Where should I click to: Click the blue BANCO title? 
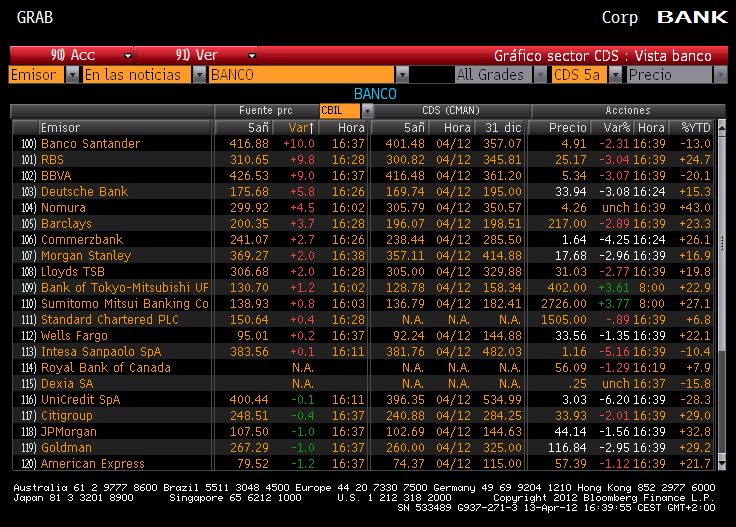(375, 94)
